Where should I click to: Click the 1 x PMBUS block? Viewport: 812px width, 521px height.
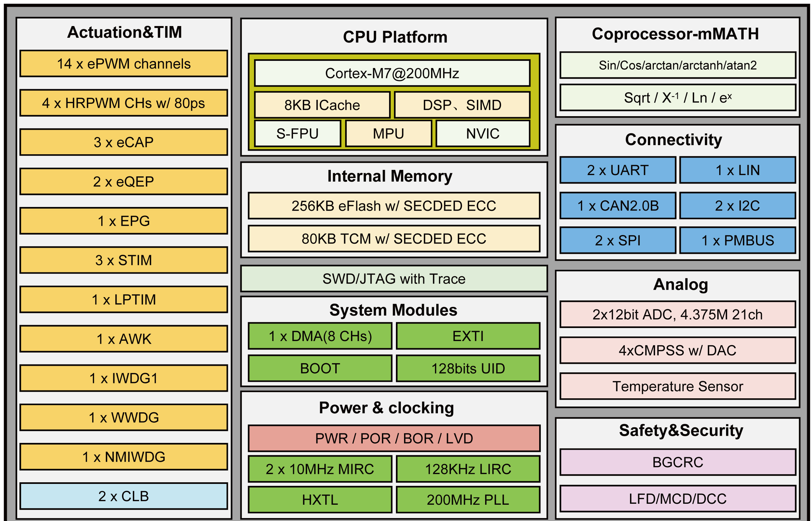pos(737,240)
